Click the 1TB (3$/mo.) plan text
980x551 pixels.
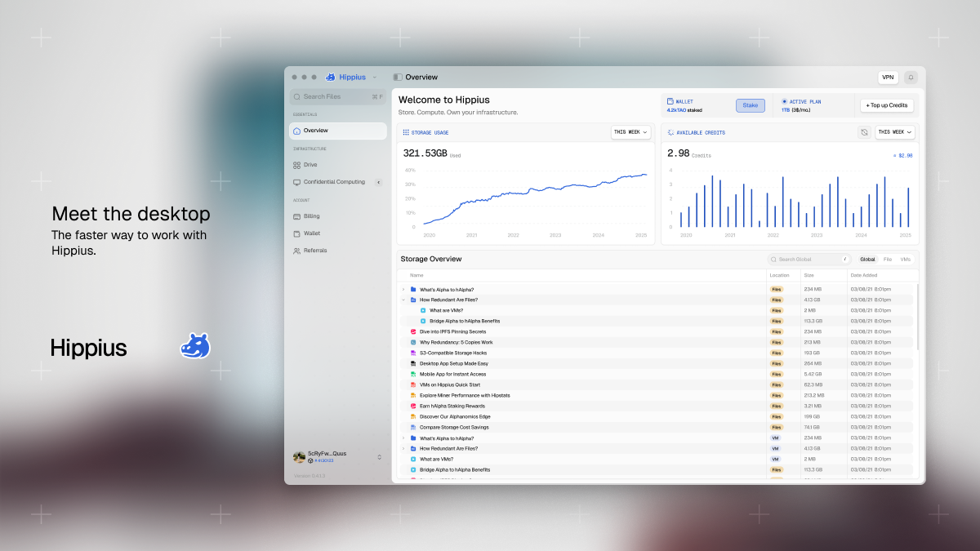point(795,110)
